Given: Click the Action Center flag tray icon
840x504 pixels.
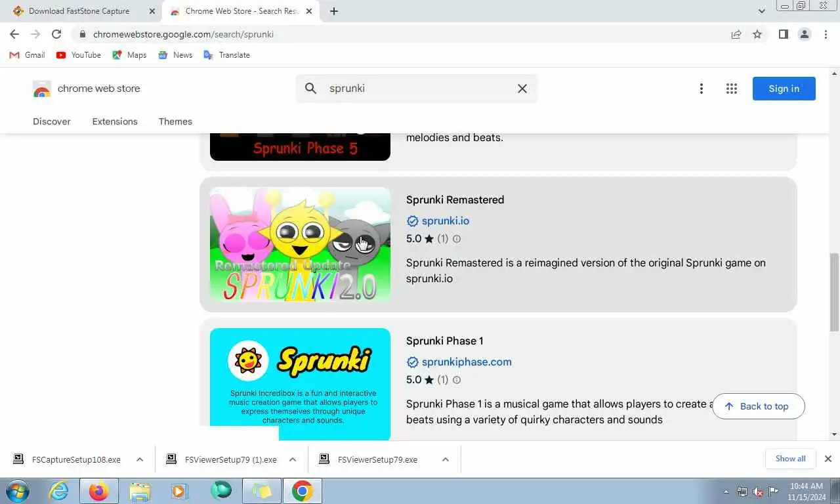Looking at the screenshot, I should (x=774, y=491).
